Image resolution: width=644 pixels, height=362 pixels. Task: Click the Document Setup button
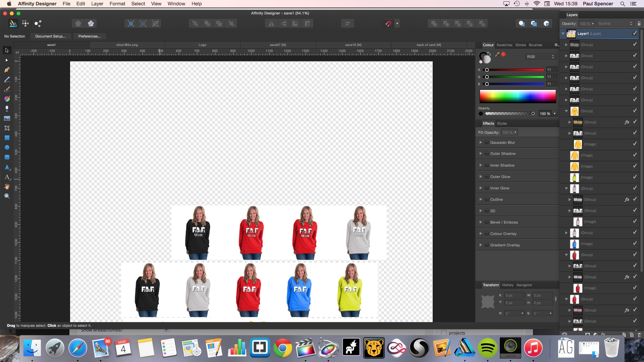click(50, 36)
